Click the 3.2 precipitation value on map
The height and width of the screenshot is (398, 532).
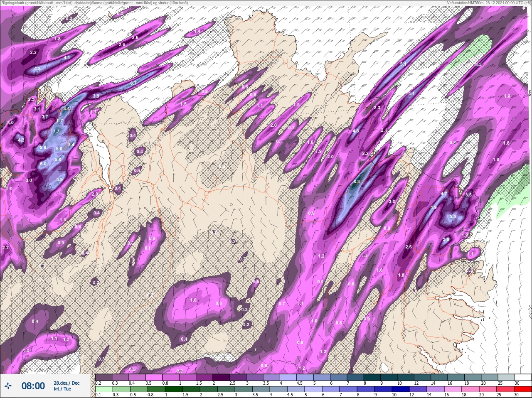point(478,64)
